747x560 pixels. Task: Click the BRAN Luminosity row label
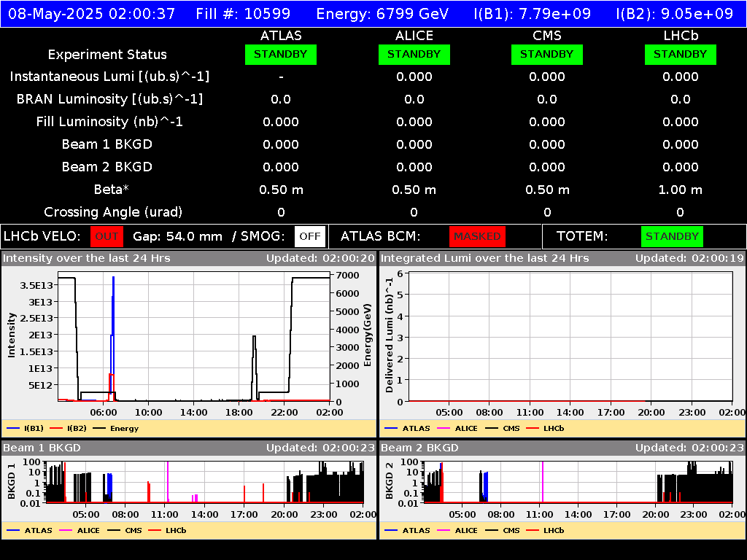coord(109,99)
